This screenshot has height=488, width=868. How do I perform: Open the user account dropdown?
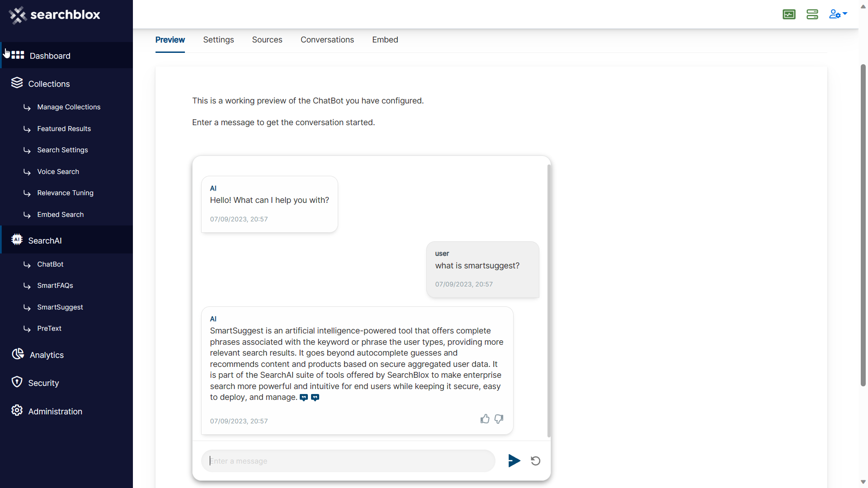pos(838,14)
